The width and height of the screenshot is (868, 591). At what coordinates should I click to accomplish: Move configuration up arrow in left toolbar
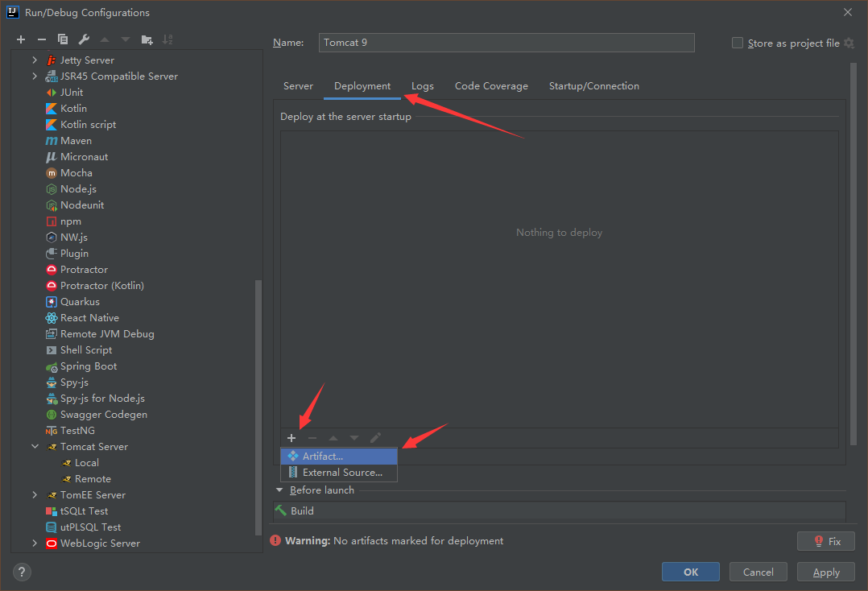pos(105,39)
